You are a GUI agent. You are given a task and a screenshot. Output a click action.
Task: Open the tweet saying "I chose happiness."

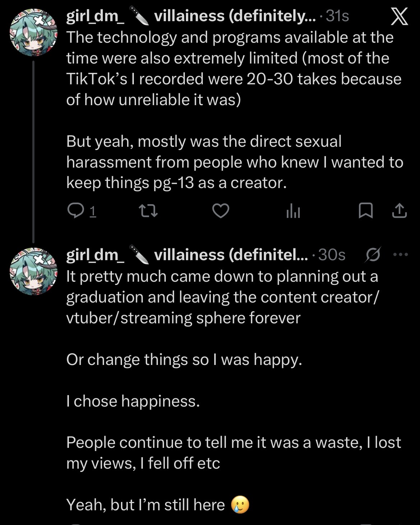133,401
